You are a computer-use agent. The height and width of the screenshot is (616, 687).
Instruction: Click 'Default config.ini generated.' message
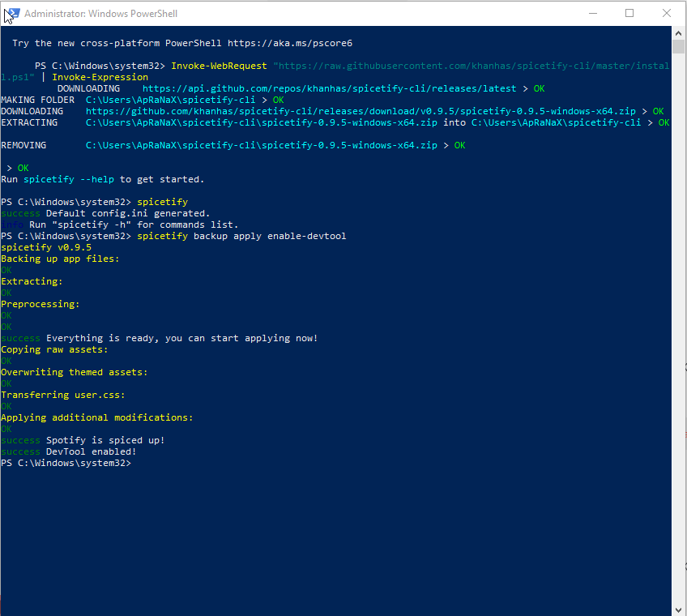(128, 213)
